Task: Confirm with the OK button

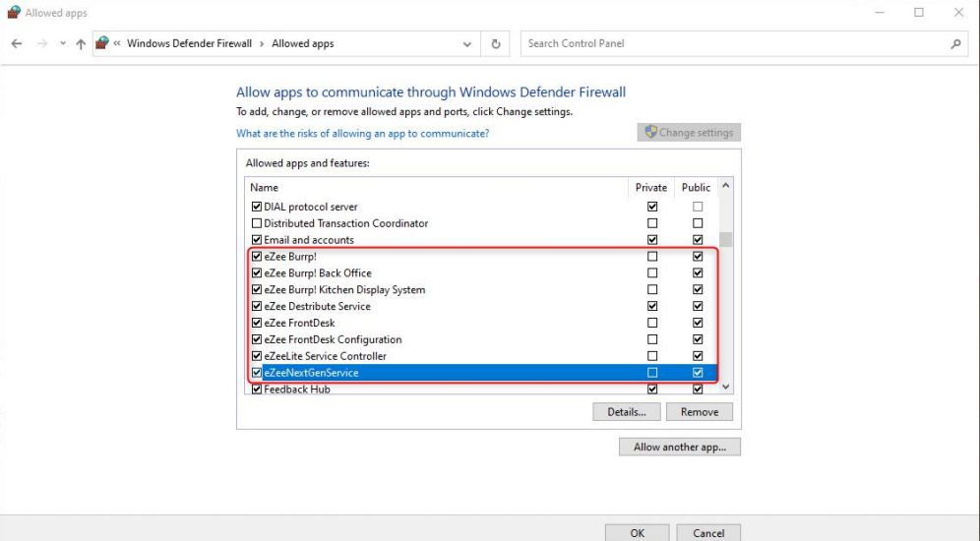Action: (637, 533)
